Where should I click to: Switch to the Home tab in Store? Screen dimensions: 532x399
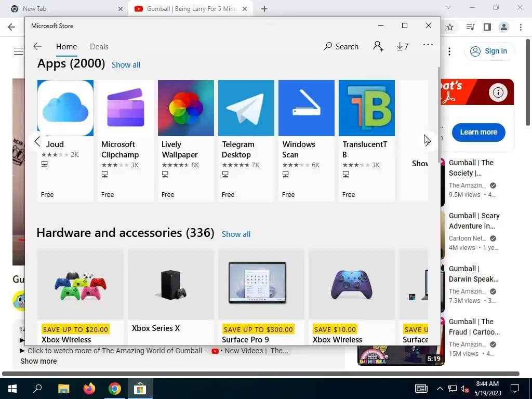pos(66,46)
